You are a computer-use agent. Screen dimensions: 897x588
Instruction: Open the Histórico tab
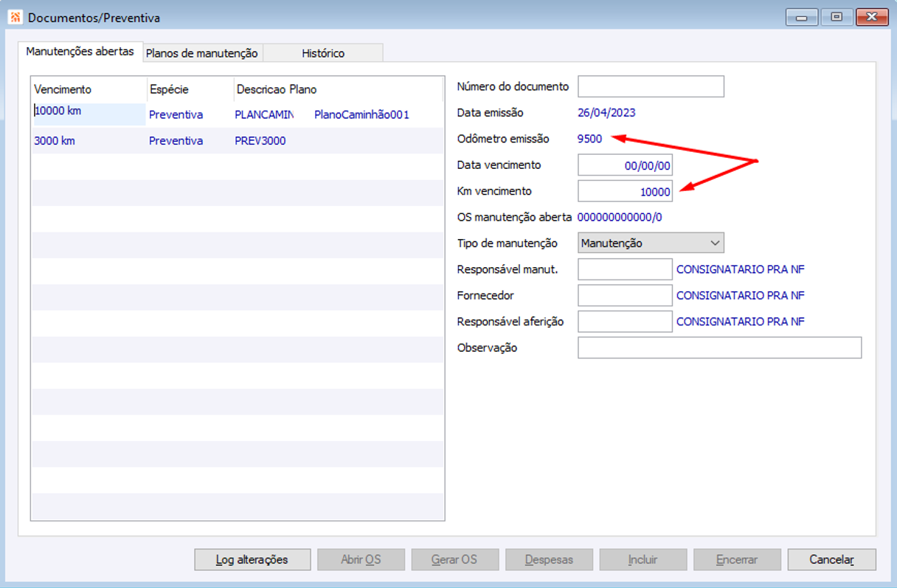tap(323, 53)
